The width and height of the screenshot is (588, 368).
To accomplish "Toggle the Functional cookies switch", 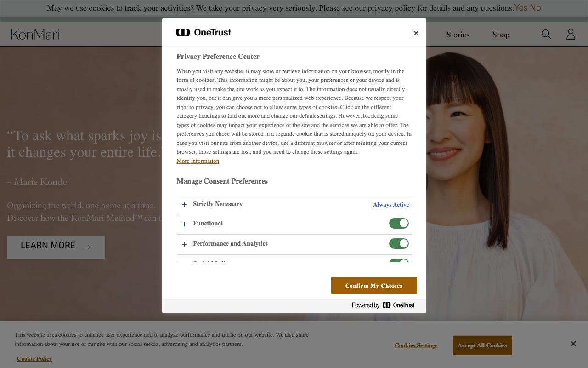I will [399, 224].
